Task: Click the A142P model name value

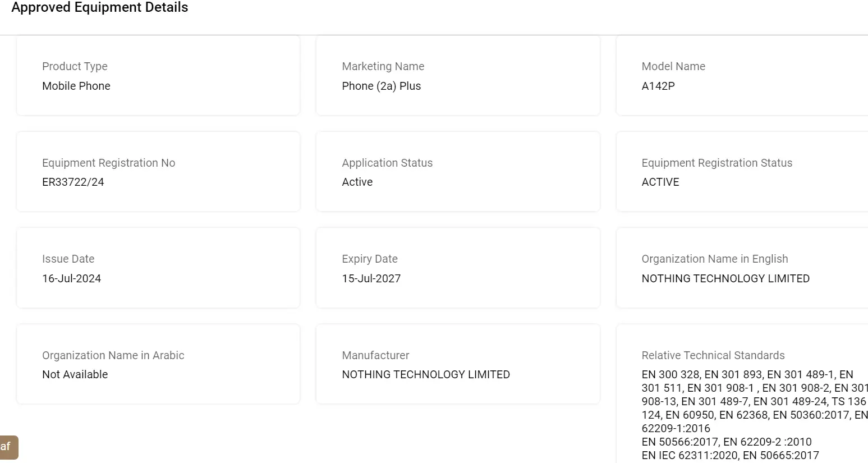Action: 658,86
